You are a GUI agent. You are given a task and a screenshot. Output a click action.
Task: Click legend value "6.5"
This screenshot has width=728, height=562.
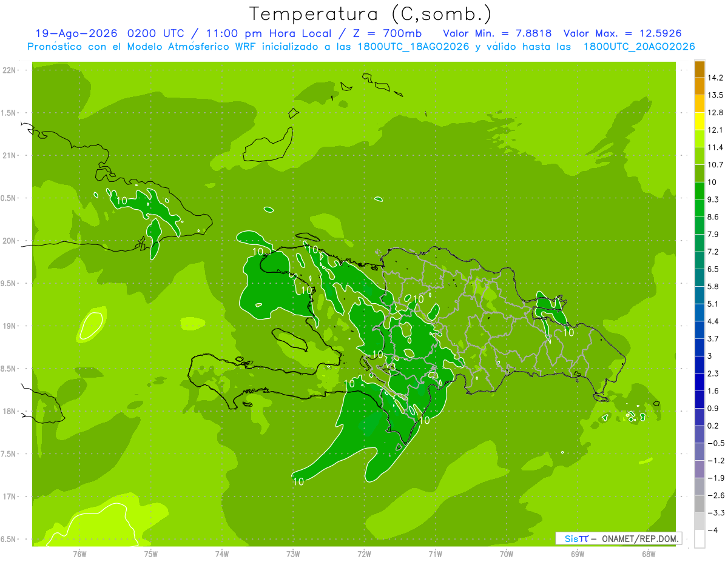click(713, 269)
